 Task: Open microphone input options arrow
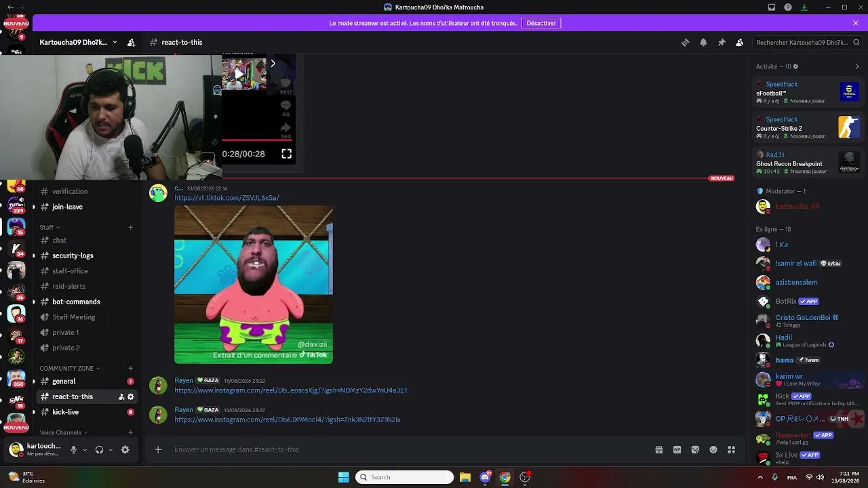coord(85,449)
